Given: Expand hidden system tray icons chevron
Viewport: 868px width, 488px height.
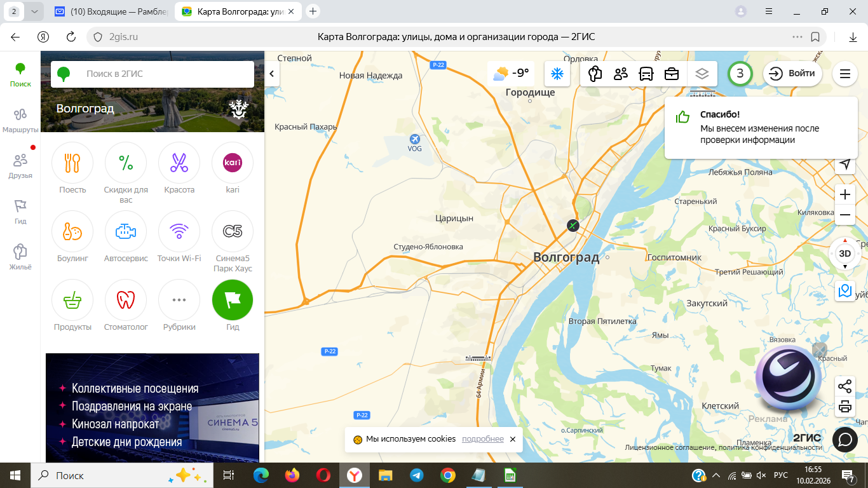Looking at the screenshot, I should click(x=716, y=475).
